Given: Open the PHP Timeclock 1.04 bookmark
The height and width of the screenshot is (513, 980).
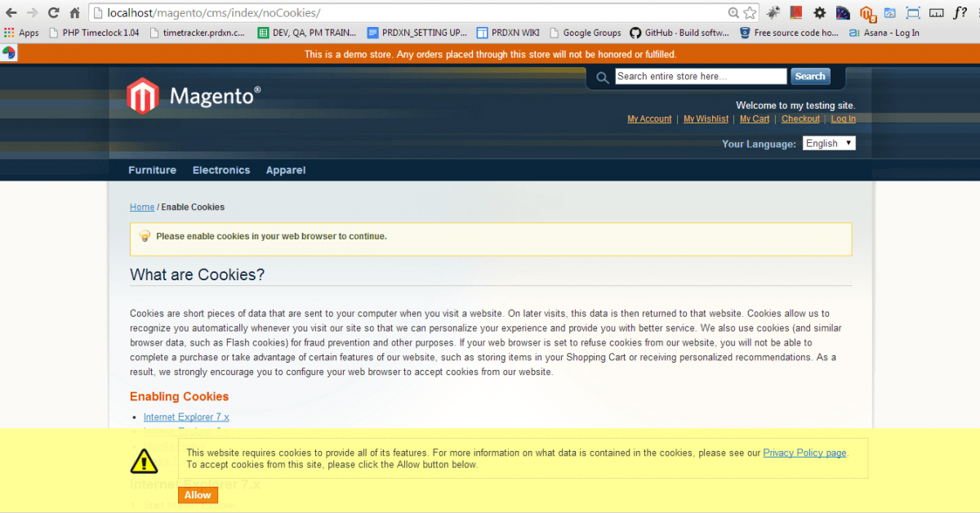Looking at the screenshot, I should [93, 33].
